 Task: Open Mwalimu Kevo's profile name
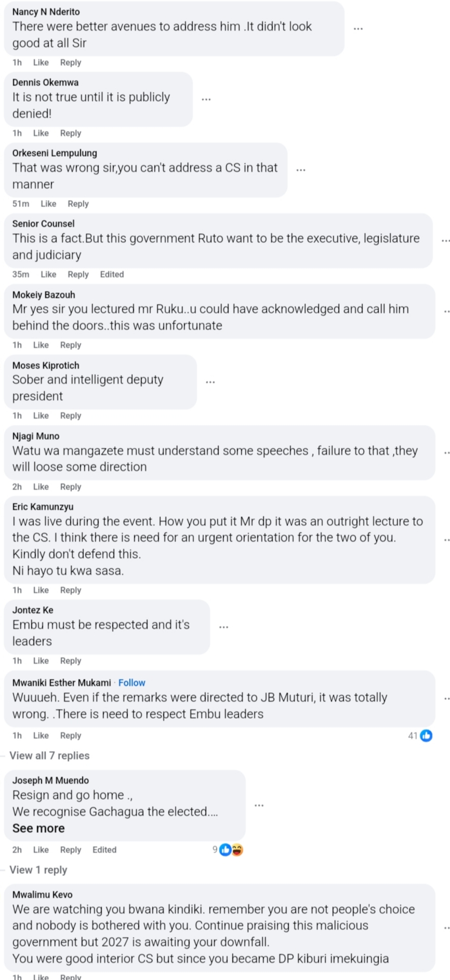click(43, 894)
